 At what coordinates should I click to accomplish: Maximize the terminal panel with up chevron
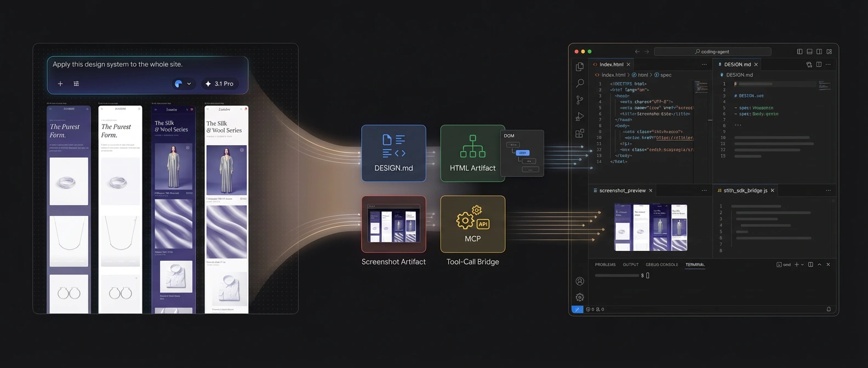coord(819,264)
